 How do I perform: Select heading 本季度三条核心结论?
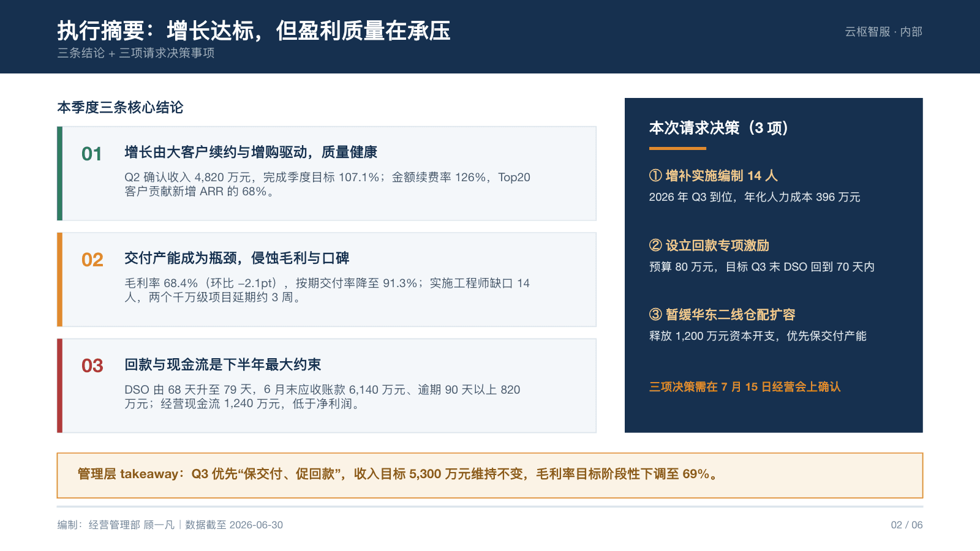(x=120, y=108)
